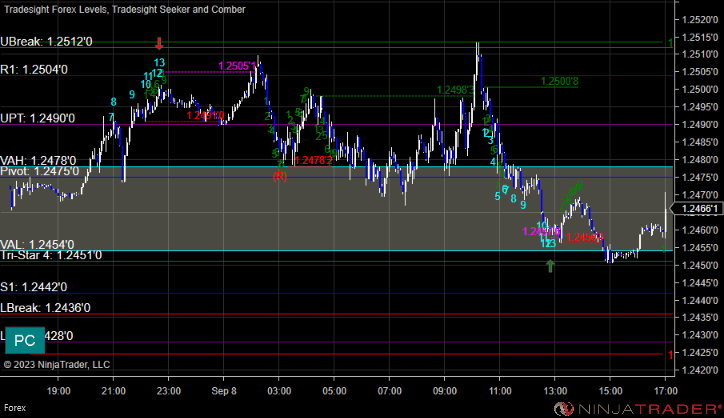Viewport: 724px width, 418px height.
Task: Click the Forex label at bottom left
Action: click(x=15, y=408)
